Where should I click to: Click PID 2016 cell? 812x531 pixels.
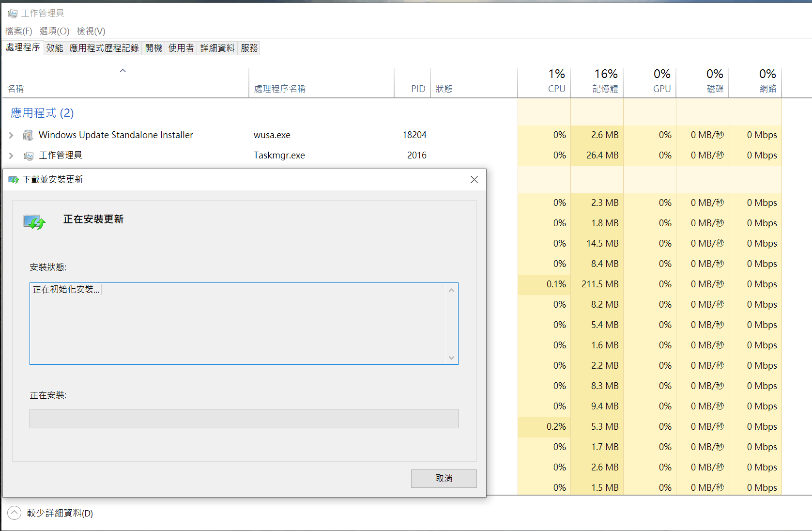417,156
